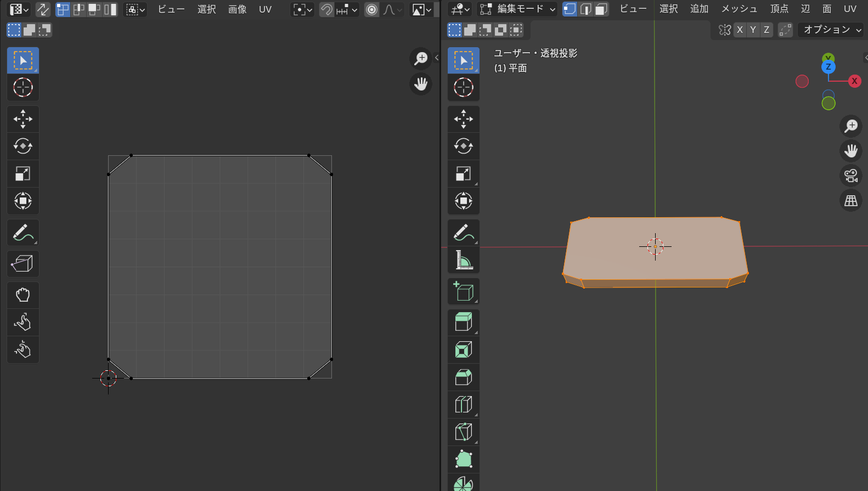868x491 pixels.
Task: Enable mesh vertex select mode in 3D viewport
Action: 570,9
